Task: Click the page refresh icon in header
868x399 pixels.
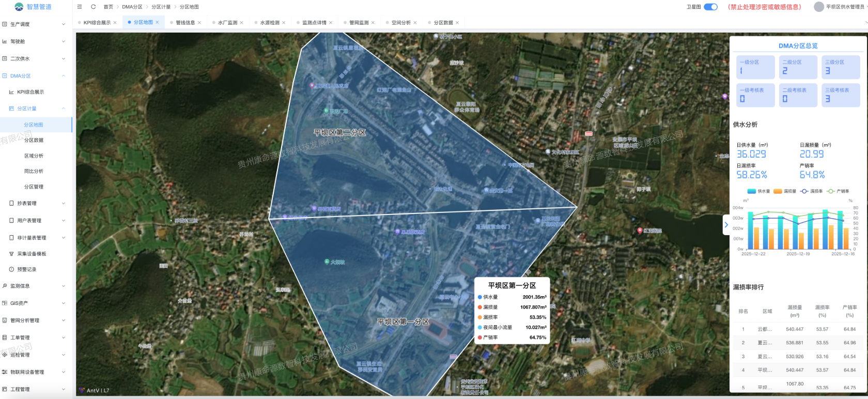Action: (x=94, y=7)
